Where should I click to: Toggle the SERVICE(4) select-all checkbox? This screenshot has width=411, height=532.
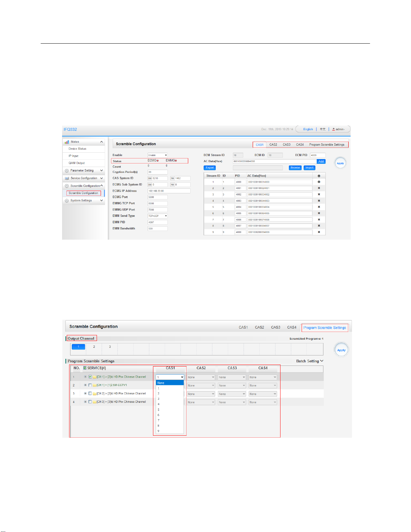point(85,368)
